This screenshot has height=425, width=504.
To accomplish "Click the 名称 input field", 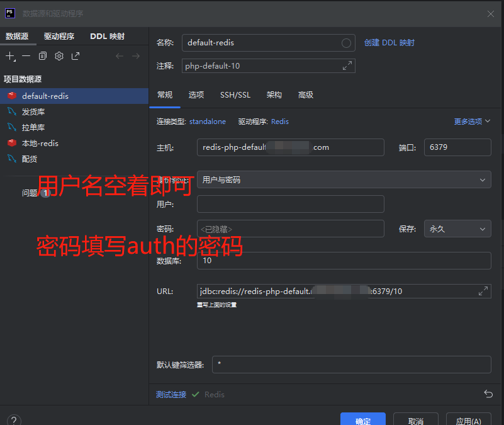I will pos(269,43).
